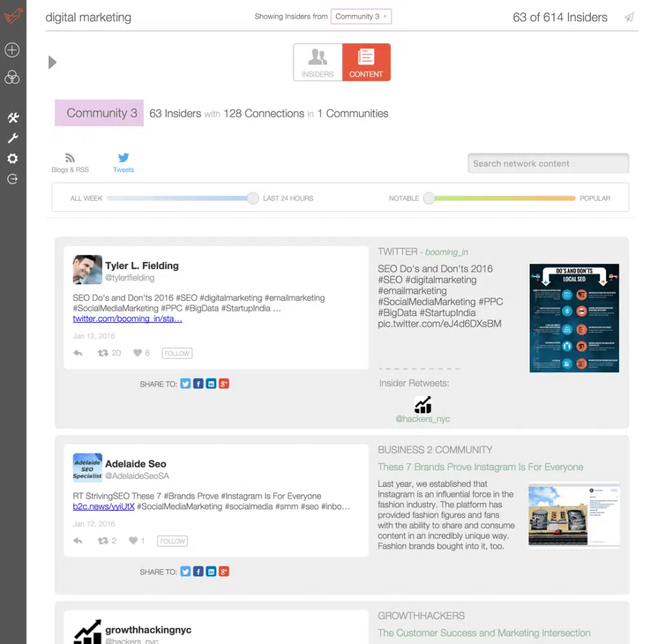Open settings gear in sidebar
The width and height of the screenshot is (658, 644).
pos(13,159)
